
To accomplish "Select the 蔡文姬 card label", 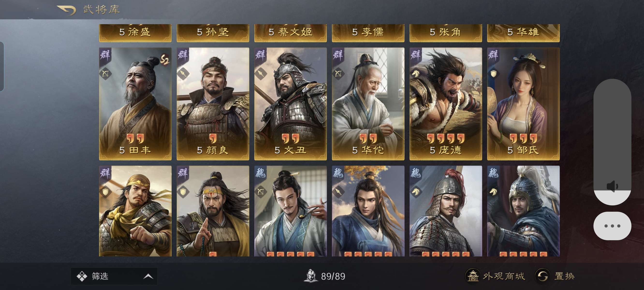I will 291,32.
